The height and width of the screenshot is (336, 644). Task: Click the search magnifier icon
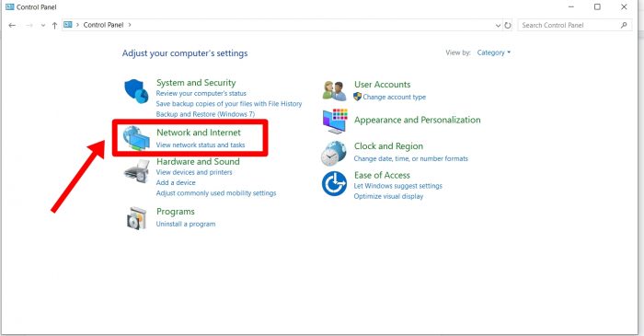pos(624,25)
